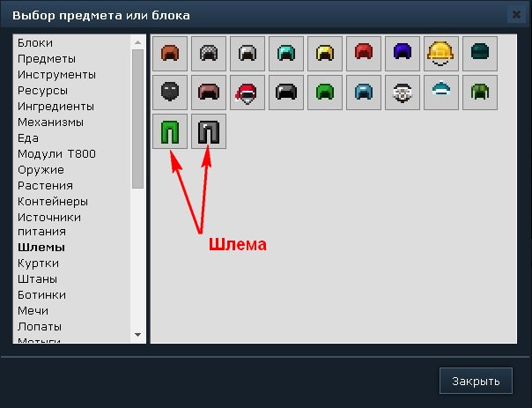Viewport: 532px width, 408px height.
Task: Open the Блоки category
Action: 35,43
